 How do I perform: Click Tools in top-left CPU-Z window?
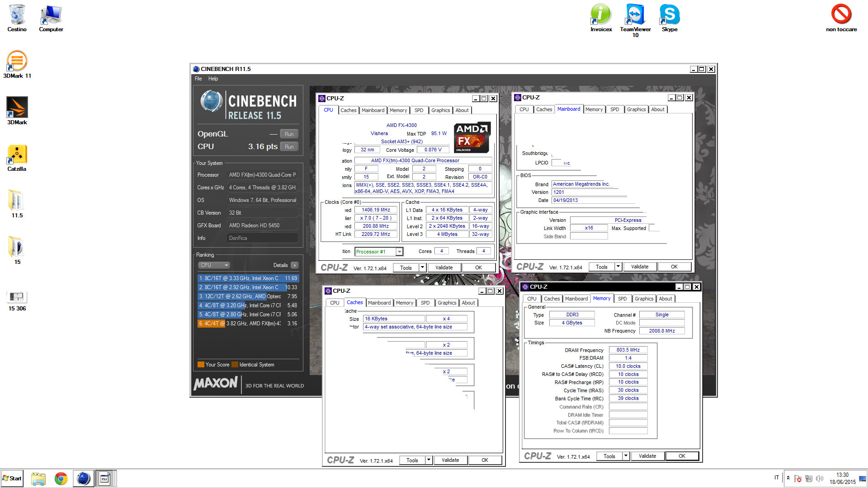pos(406,267)
